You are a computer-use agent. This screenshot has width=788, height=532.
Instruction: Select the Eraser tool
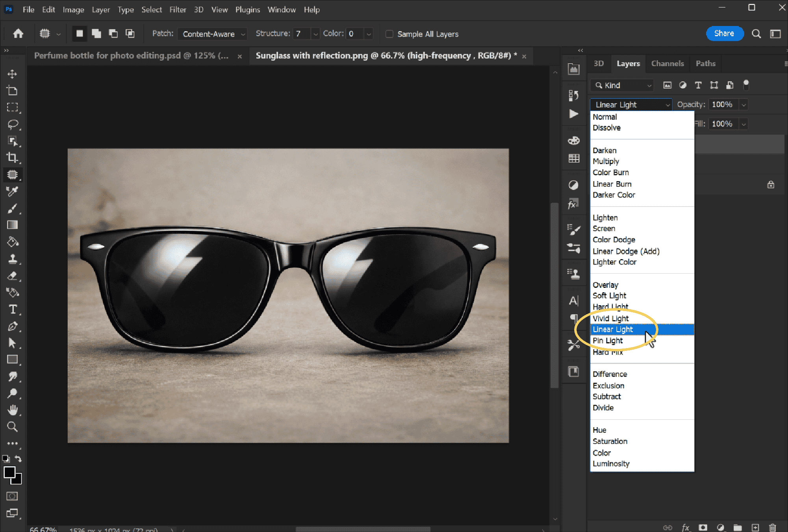coord(12,276)
